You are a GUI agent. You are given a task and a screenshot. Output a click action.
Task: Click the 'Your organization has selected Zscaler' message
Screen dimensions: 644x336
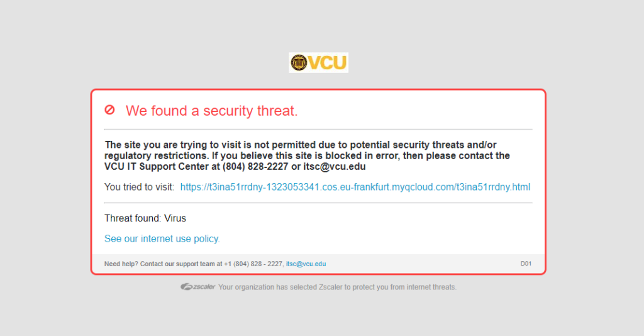(337, 287)
